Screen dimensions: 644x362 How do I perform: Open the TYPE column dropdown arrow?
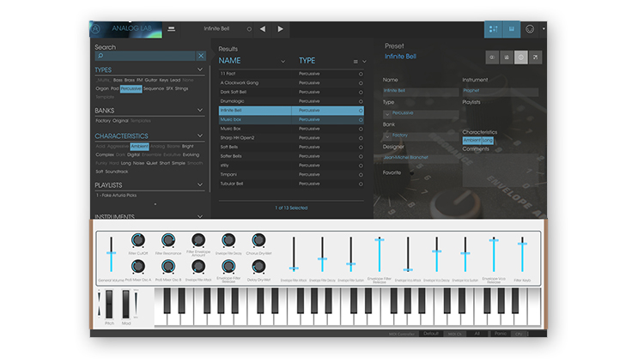[364, 62]
